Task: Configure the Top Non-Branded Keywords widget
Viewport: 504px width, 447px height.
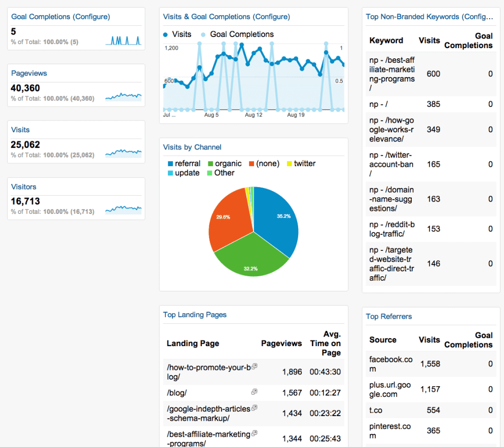Action: tap(477, 16)
